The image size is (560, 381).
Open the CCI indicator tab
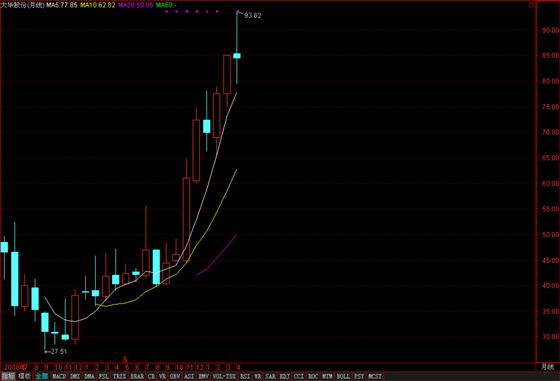pos(299,376)
